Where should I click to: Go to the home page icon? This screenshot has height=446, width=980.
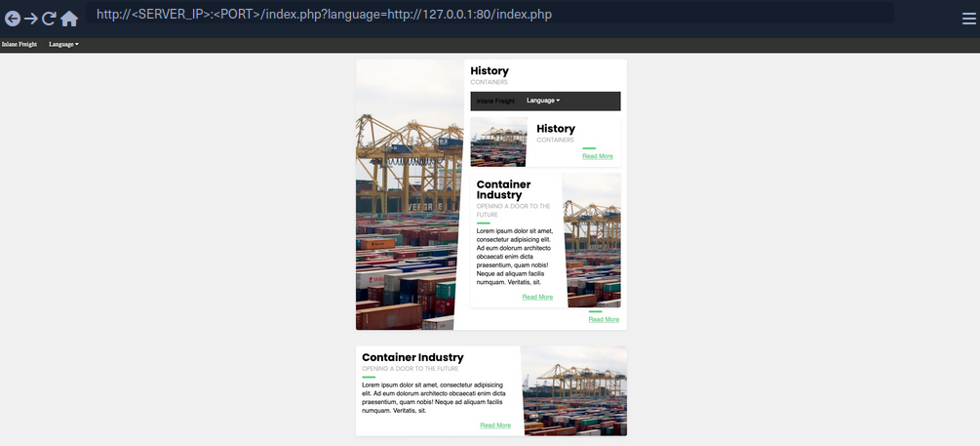tap(69, 19)
